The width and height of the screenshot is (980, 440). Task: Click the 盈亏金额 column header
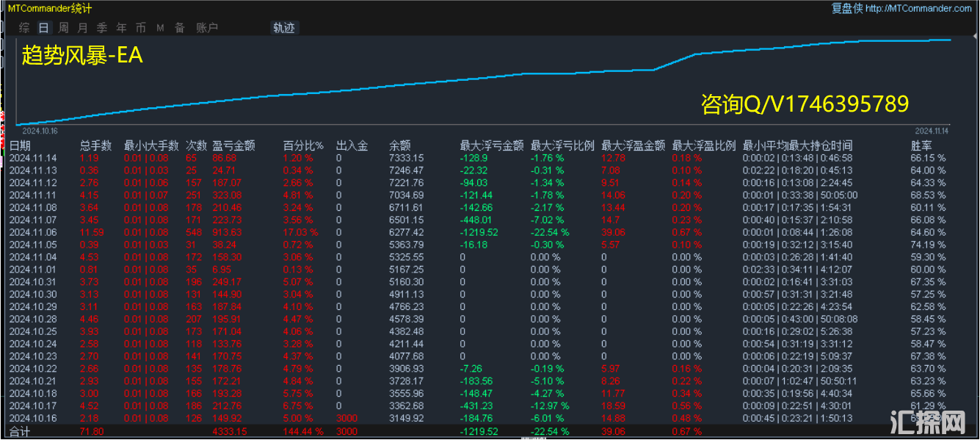233,145
